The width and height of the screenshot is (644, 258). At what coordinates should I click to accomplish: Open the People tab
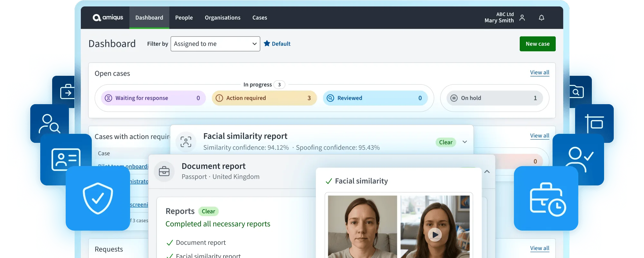point(184,18)
